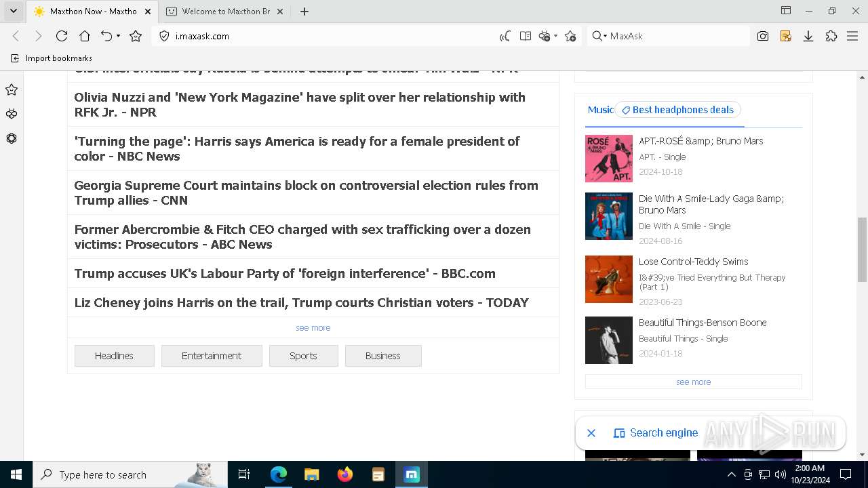Open the Olivia Nuzzi New York Magazine headline
This screenshot has width=868, height=488.
click(300, 104)
